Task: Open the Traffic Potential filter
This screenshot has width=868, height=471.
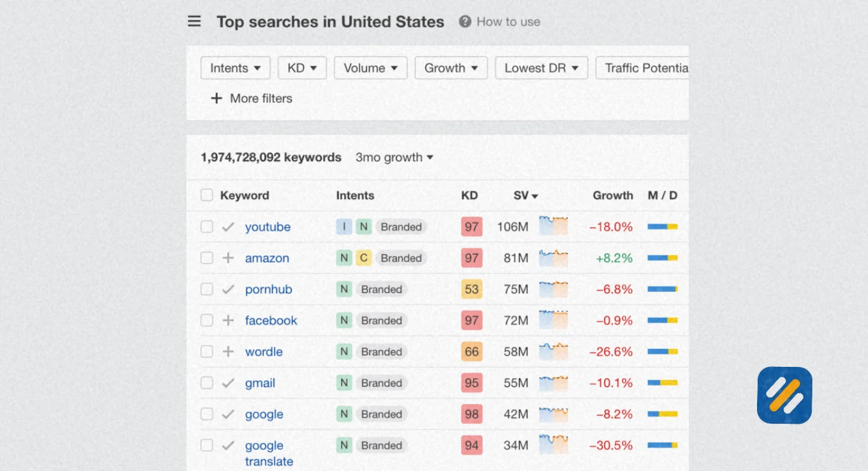Action: (642, 68)
